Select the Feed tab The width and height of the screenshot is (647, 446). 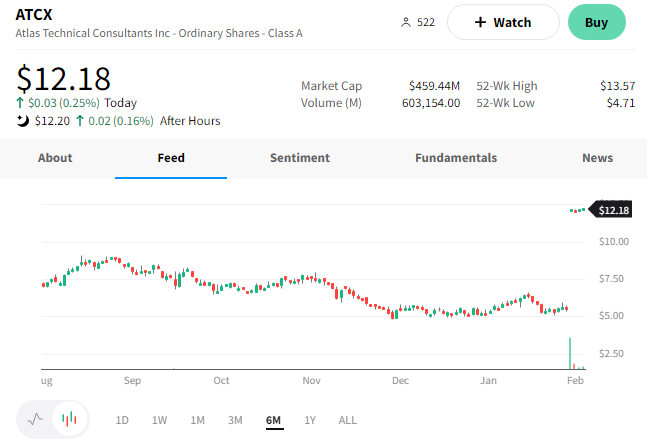coord(171,158)
